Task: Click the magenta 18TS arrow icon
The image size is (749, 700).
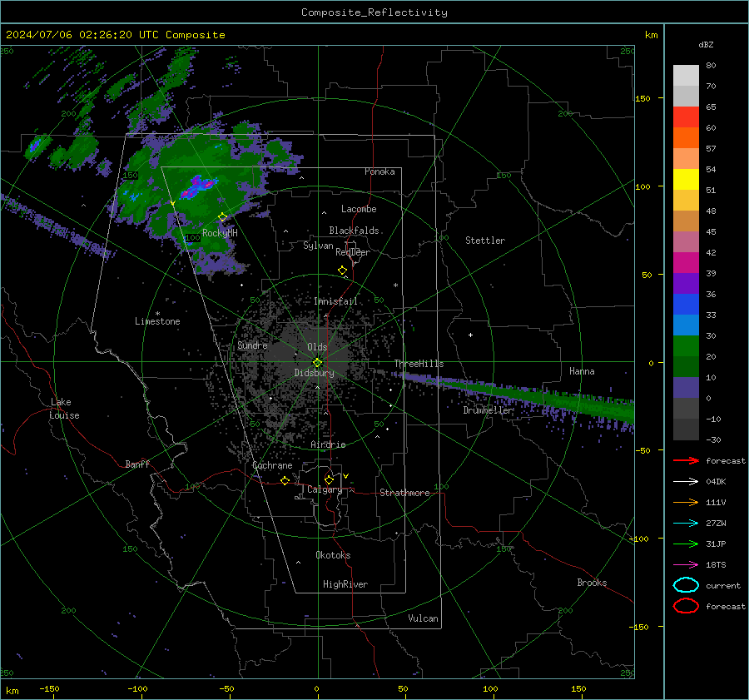Action: [x=686, y=565]
